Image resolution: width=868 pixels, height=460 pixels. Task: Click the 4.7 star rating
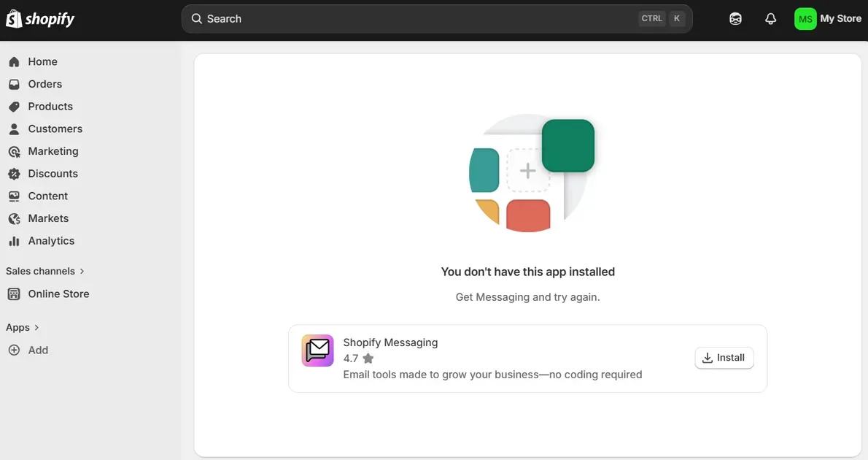click(359, 359)
